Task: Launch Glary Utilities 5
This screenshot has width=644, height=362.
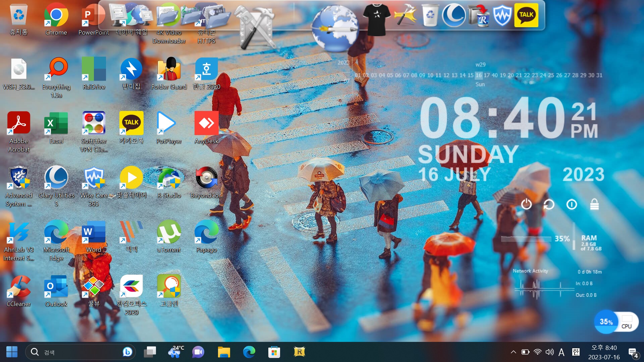Action: click(x=56, y=186)
